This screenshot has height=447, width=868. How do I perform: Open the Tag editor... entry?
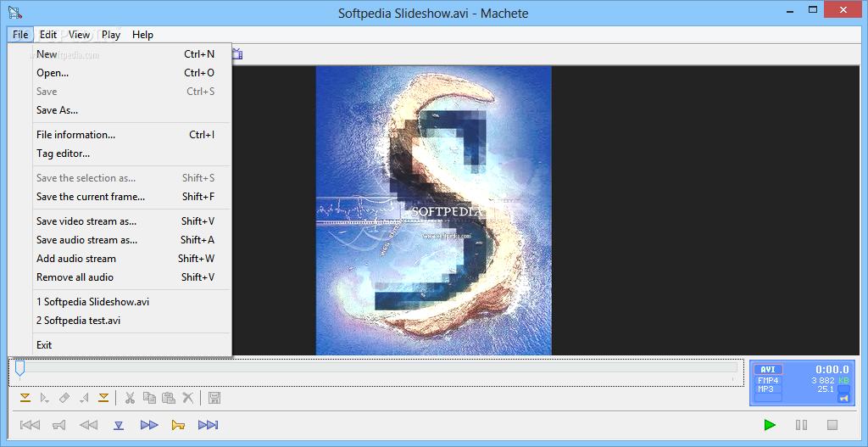(x=131, y=154)
